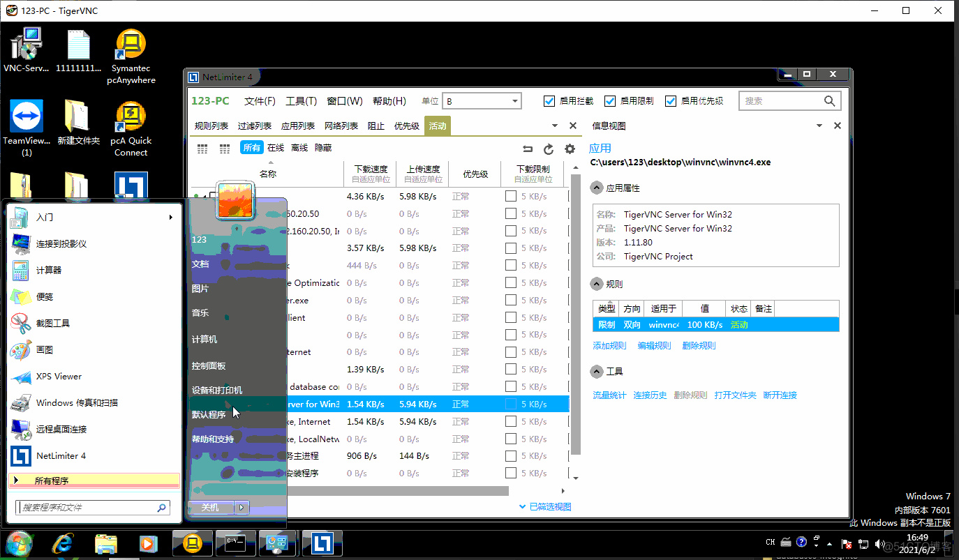Open the 信息视图 pane dropdown arrow

[820, 126]
